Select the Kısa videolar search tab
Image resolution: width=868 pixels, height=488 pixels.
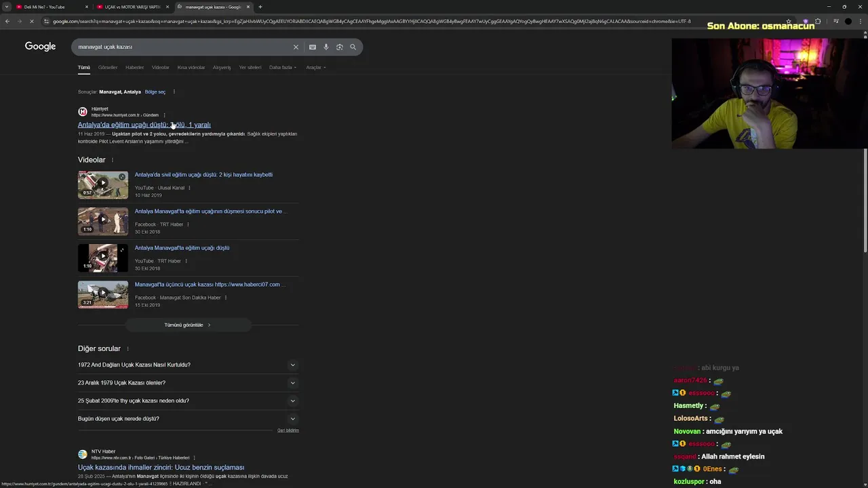click(x=191, y=67)
